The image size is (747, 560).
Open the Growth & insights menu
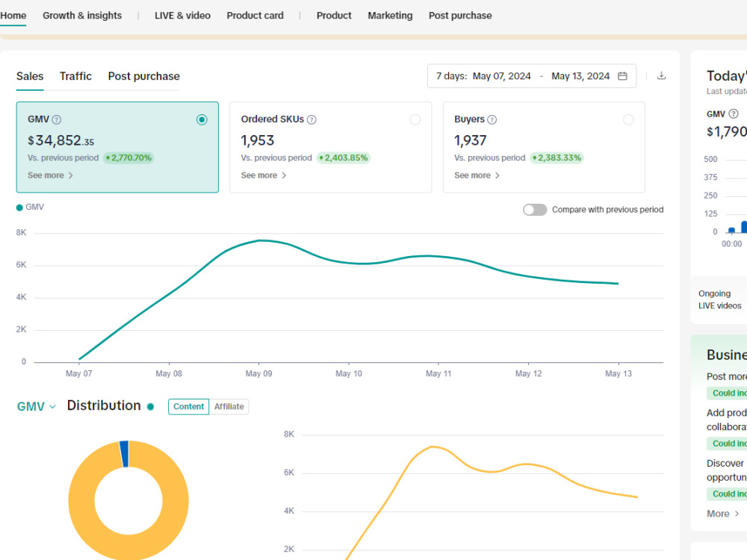coord(82,15)
